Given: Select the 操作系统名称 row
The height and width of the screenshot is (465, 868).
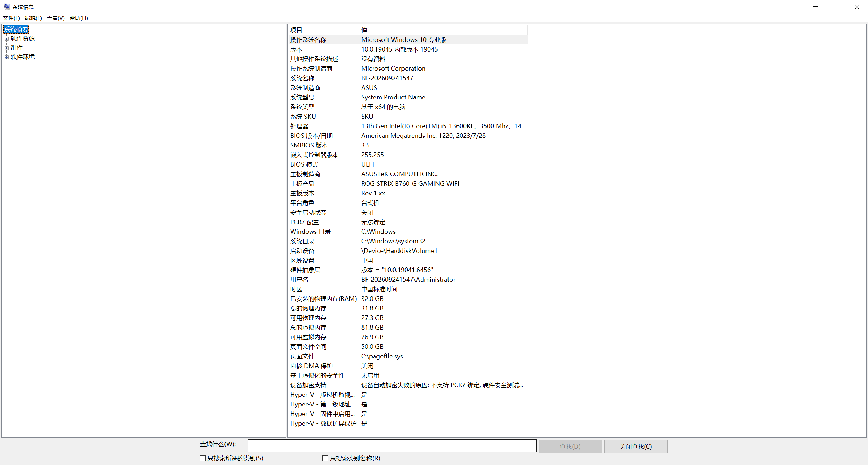Looking at the screenshot, I should click(x=408, y=40).
